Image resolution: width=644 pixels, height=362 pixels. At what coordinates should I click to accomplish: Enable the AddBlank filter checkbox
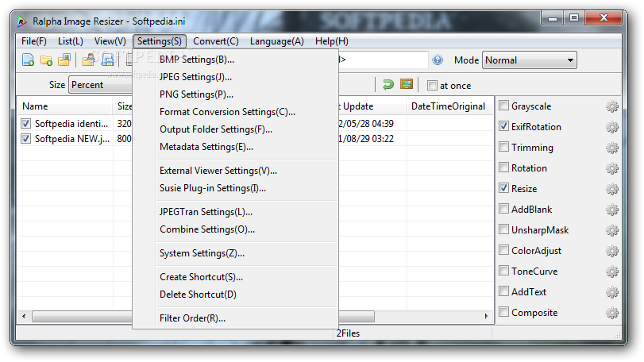click(x=503, y=209)
